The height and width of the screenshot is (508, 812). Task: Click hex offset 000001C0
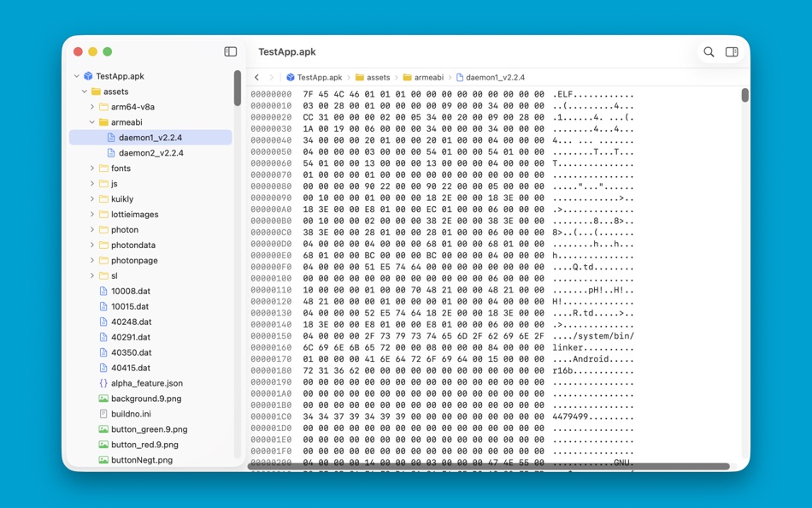click(x=271, y=416)
